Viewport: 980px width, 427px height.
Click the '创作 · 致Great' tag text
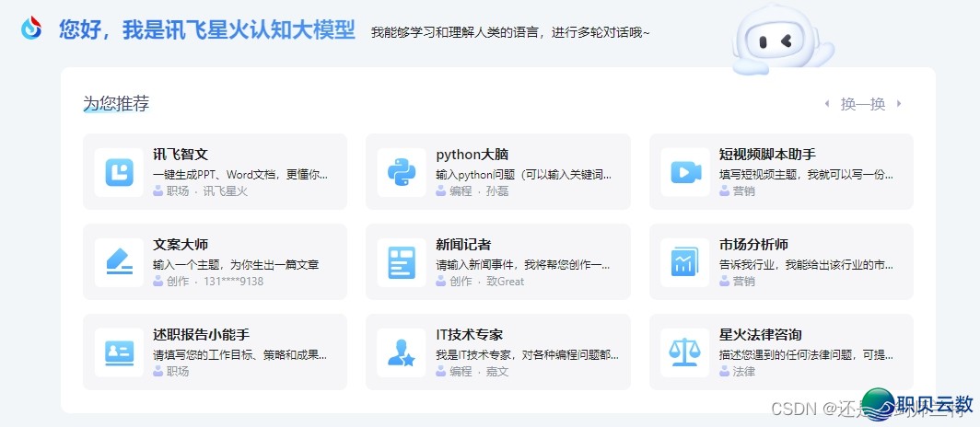pos(487,282)
